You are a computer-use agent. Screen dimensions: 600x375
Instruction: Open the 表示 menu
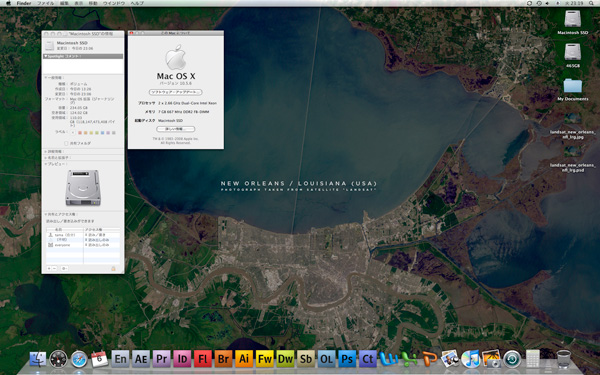(x=78, y=3)
